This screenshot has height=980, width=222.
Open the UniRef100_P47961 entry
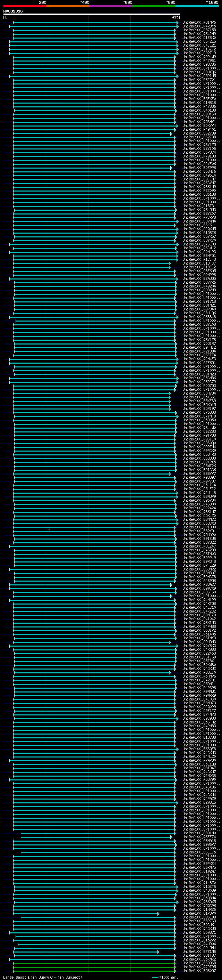click(199, 61)
